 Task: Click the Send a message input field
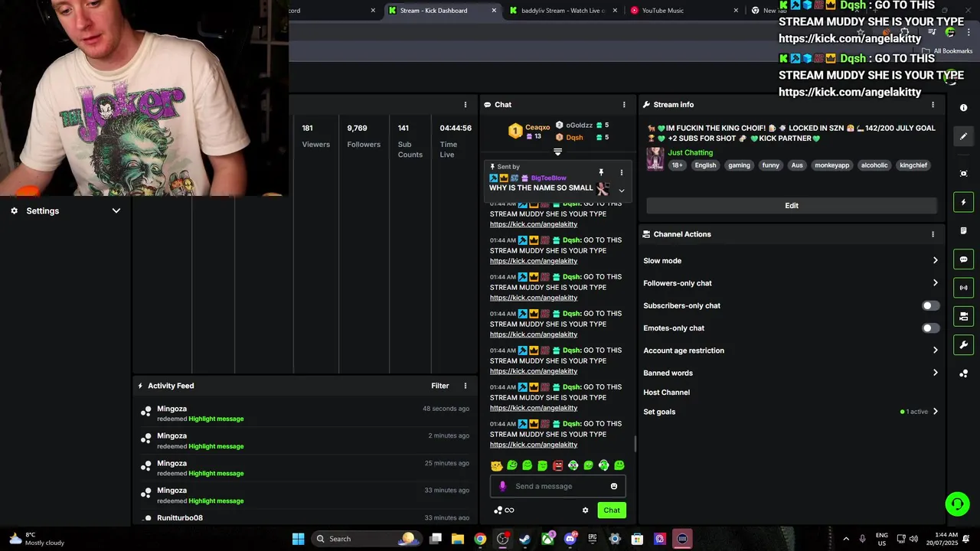558,486
